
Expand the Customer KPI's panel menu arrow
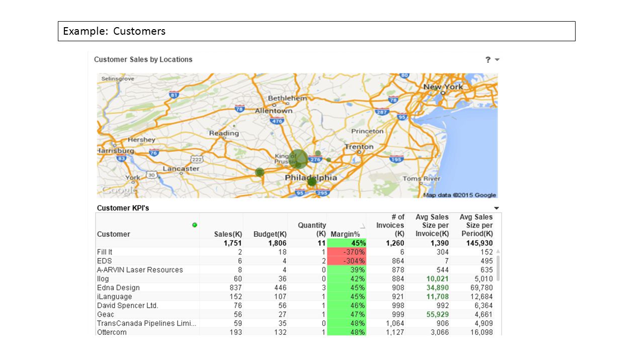(x=497, y=208)
